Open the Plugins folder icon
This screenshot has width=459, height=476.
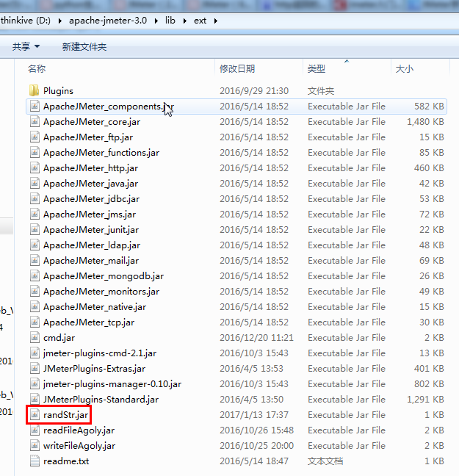[x=35, y=90]
